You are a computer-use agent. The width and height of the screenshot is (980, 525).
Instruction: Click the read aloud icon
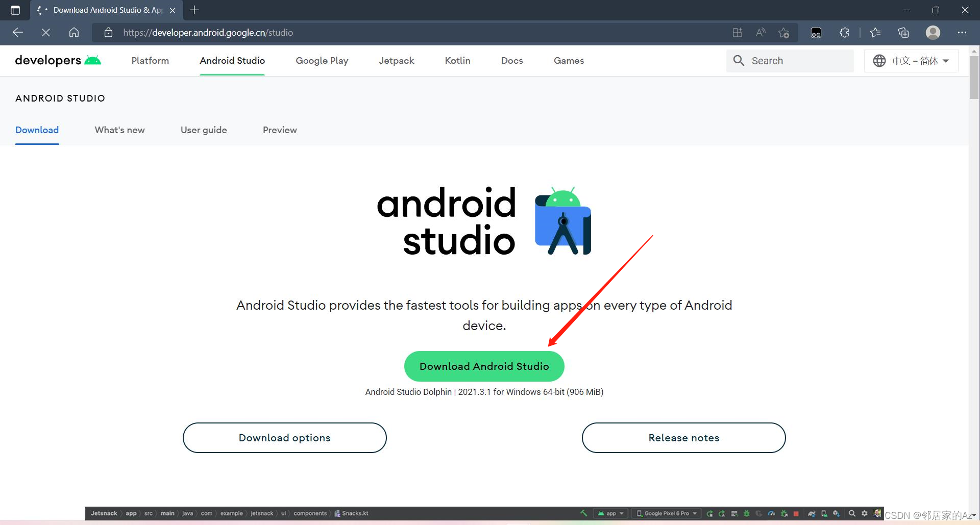tap(761, 33)
